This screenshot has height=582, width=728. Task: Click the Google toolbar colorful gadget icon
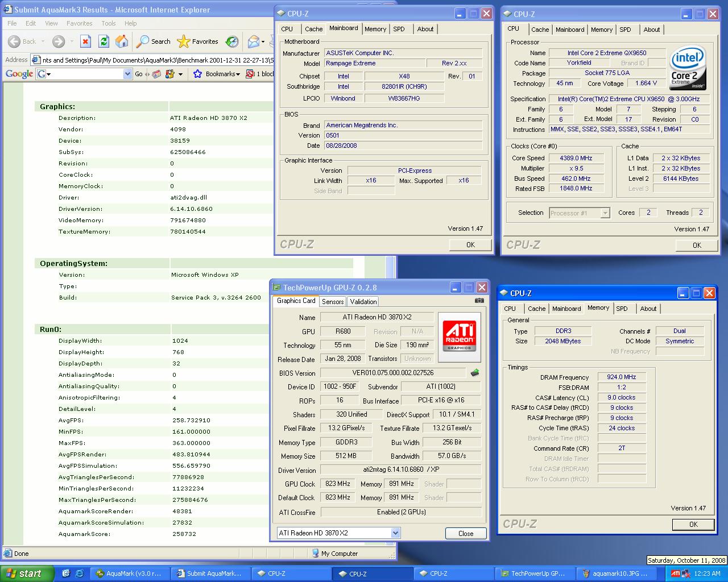(169, 74)
